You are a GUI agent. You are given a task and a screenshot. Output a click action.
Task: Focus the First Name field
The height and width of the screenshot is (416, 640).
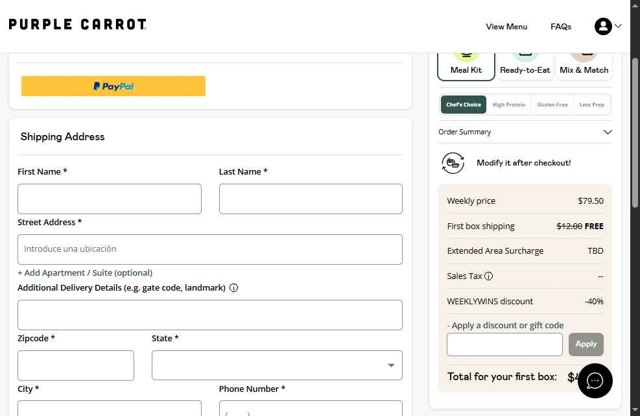coord(109,199)
